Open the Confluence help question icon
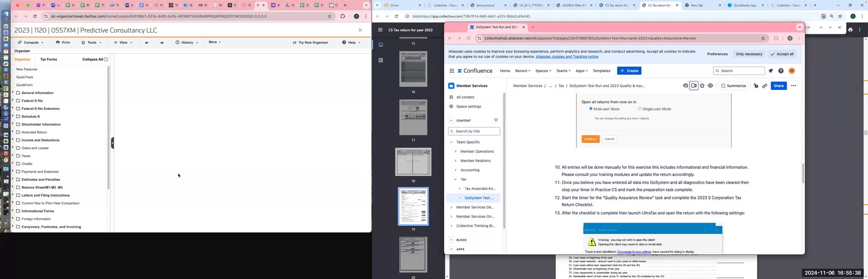Screen dimensions: 868x279 (x=781, y=71)
